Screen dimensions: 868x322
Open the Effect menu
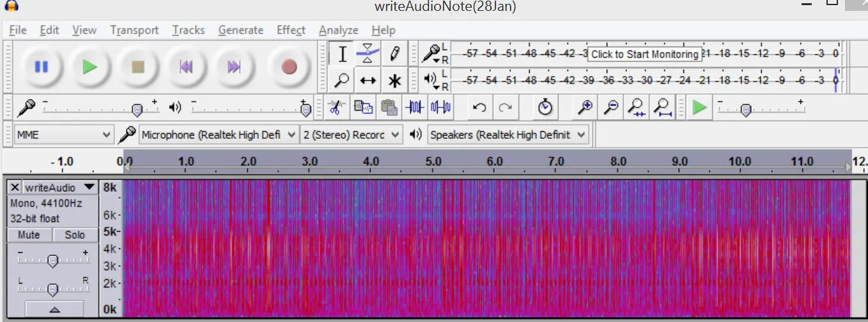pyautogui.click(x=291, y=30)
